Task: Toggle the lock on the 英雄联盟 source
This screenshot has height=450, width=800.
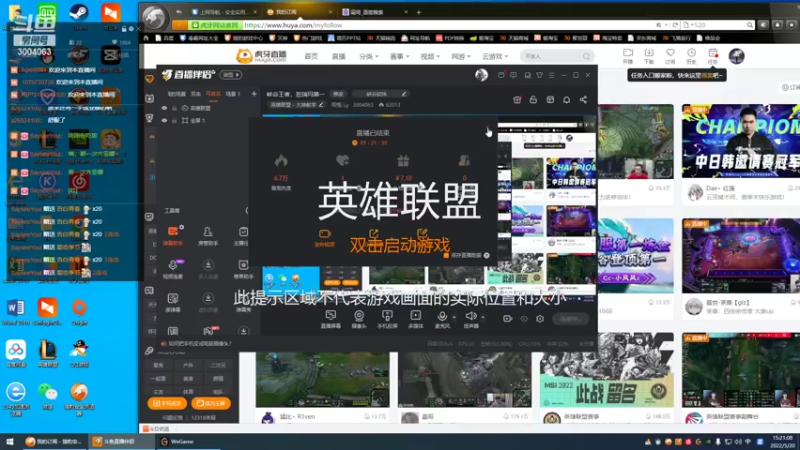Action: [174, 108]
